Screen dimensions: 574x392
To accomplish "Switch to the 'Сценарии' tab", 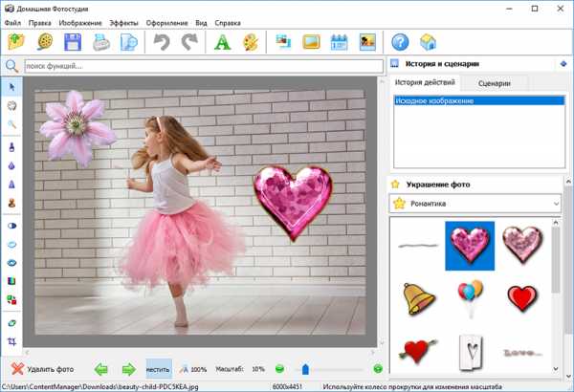I will [495, 84].
